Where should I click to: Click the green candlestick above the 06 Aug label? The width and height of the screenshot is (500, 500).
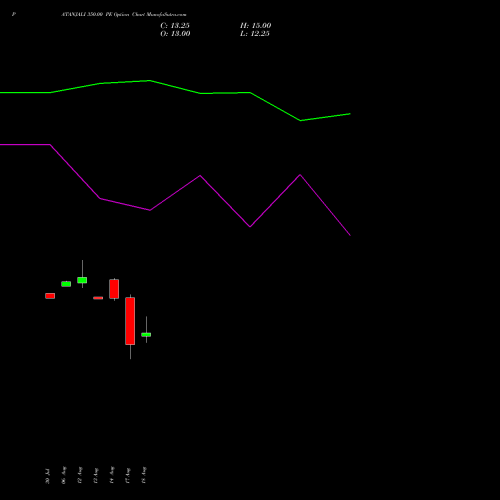[x=66, y=284]
